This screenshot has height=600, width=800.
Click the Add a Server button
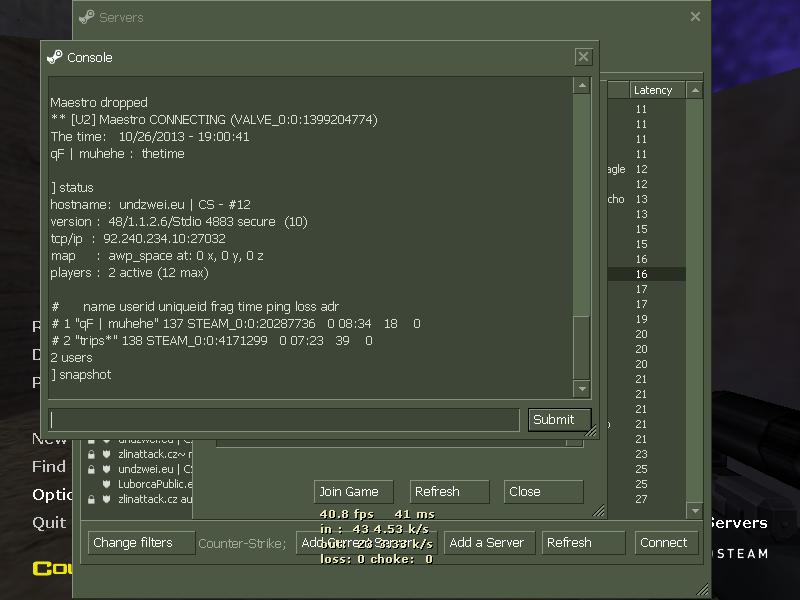pos(489,543)
